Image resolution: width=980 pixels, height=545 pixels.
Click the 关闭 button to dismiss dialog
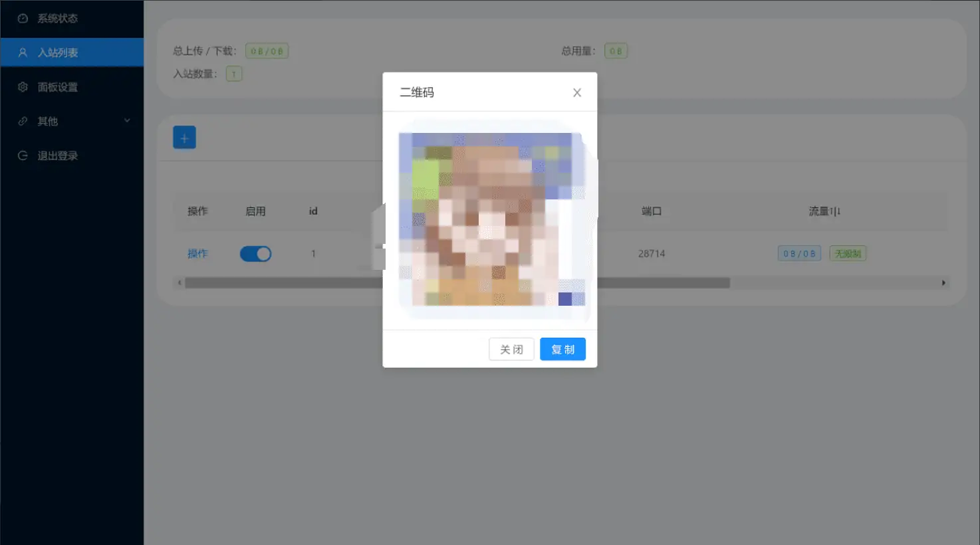pyautogui.click(x=511, y=349)
